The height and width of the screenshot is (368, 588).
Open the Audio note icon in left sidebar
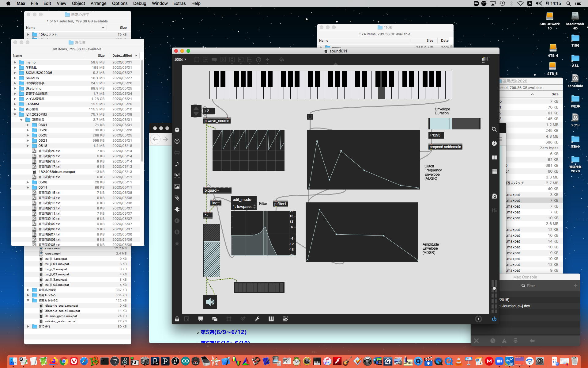[177, 164]
